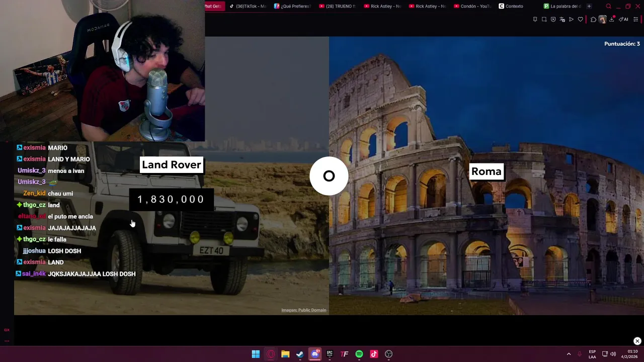Click the chat username sai_in4k

pos(34,274)
